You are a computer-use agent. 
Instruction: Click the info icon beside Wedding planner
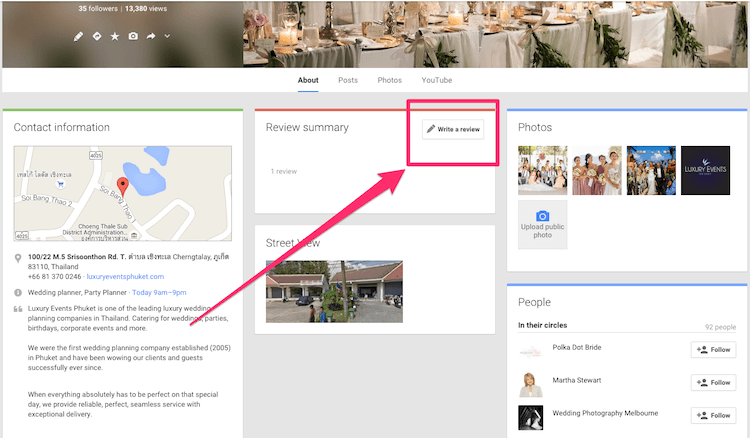coord(18,293)
